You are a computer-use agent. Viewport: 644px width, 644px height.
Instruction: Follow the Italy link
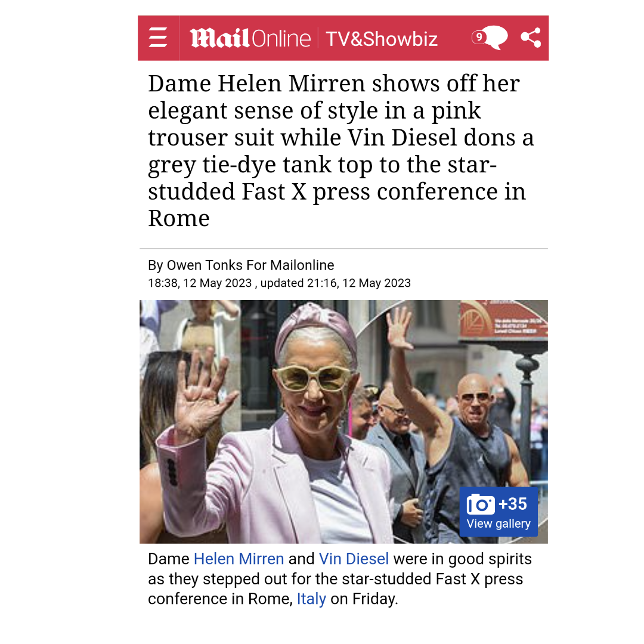point(311,599)
